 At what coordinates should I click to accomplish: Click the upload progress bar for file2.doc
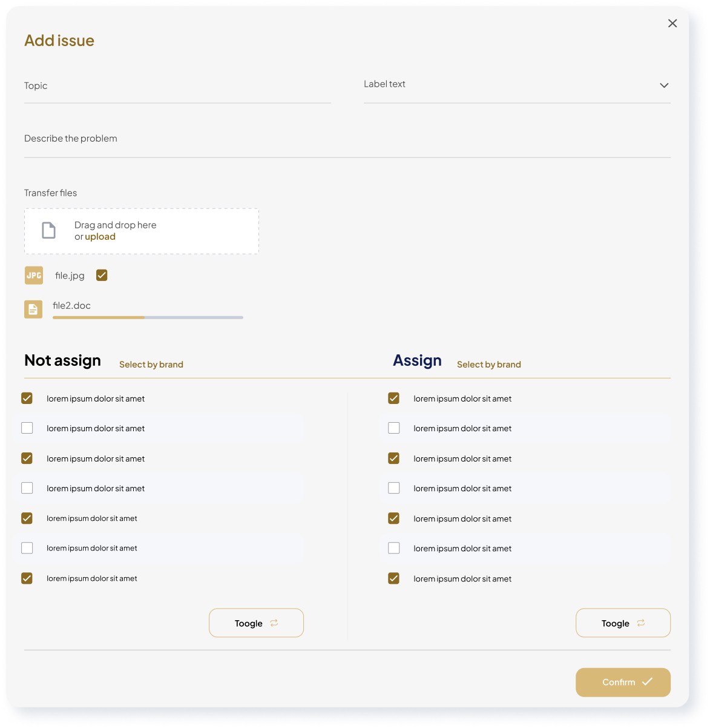tap(147, 317)
